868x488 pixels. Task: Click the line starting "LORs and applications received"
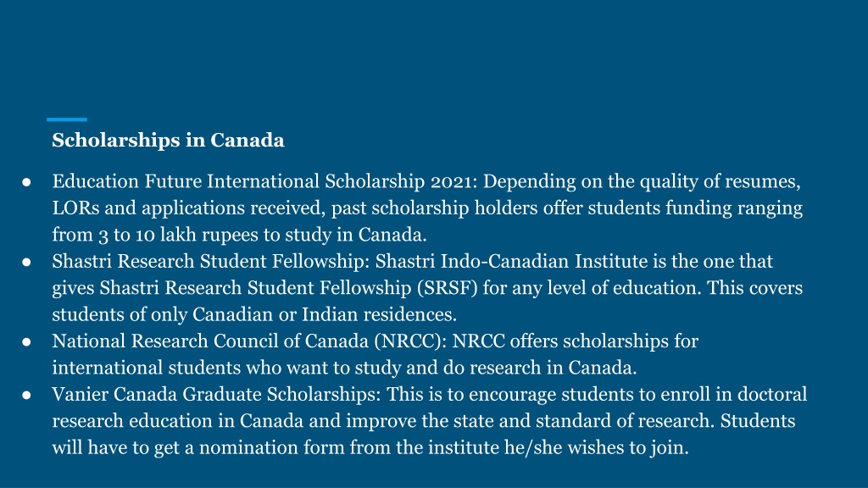[x=427, y=208]
